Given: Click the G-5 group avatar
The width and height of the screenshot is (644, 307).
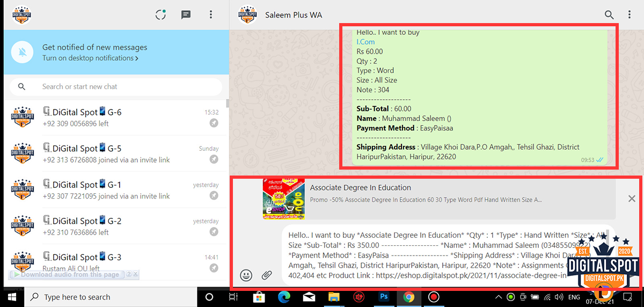Looking at the screenshot, I should 23,153.
